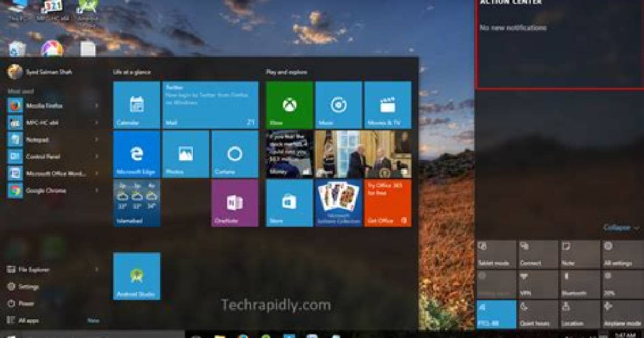Click the 20% brightness quick action
Viewport: 644px width, 338px height.
[x=622, y=284]
